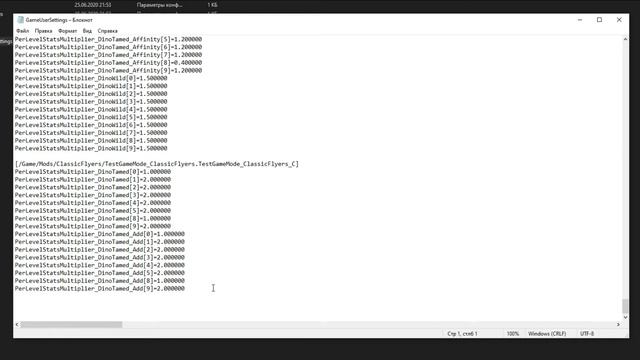
Task: Click the ClassicFlyers section header line
Action: point(157,164)
